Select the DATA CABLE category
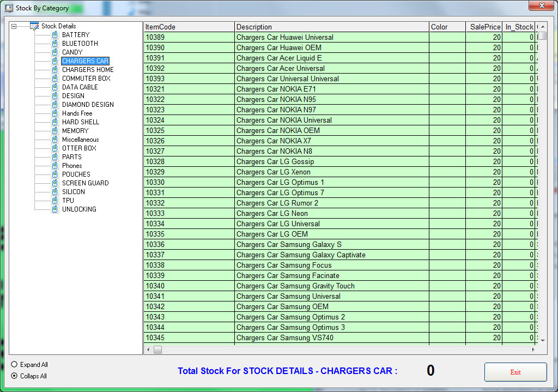Screen dimensions: 558x392 (x=80, y=87)
